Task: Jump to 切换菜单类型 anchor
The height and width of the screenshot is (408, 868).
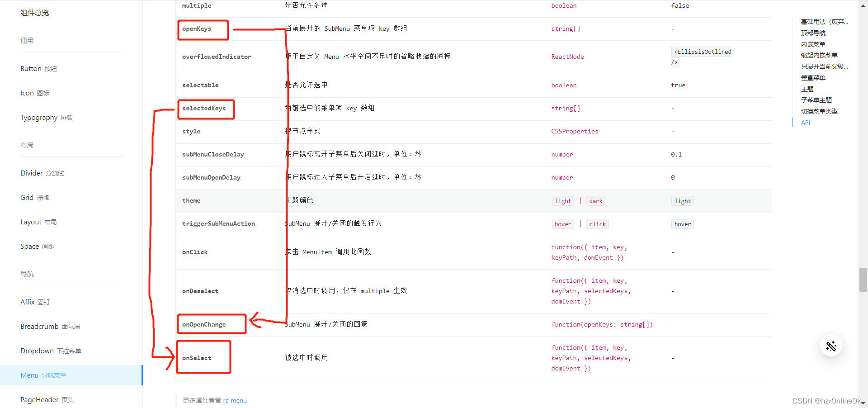Action: pyautogui.click(x=819, y=111)
